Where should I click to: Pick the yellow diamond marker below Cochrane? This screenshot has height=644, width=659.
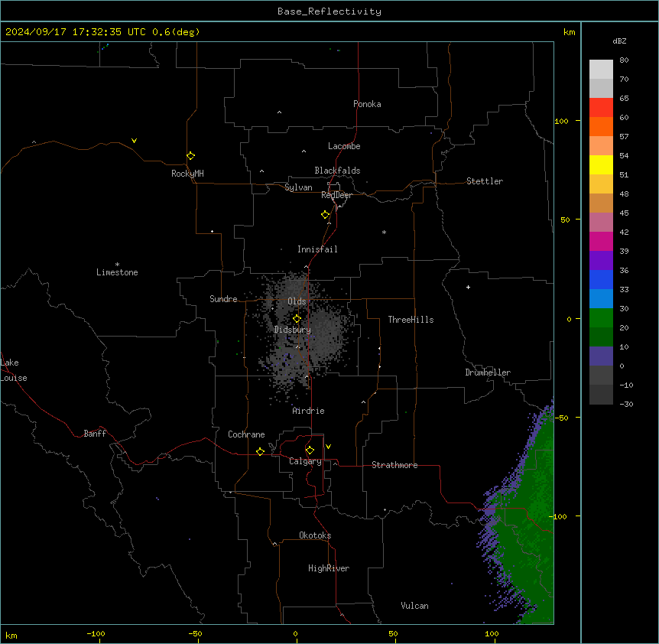pyautogui.click(x=261, y=452)
